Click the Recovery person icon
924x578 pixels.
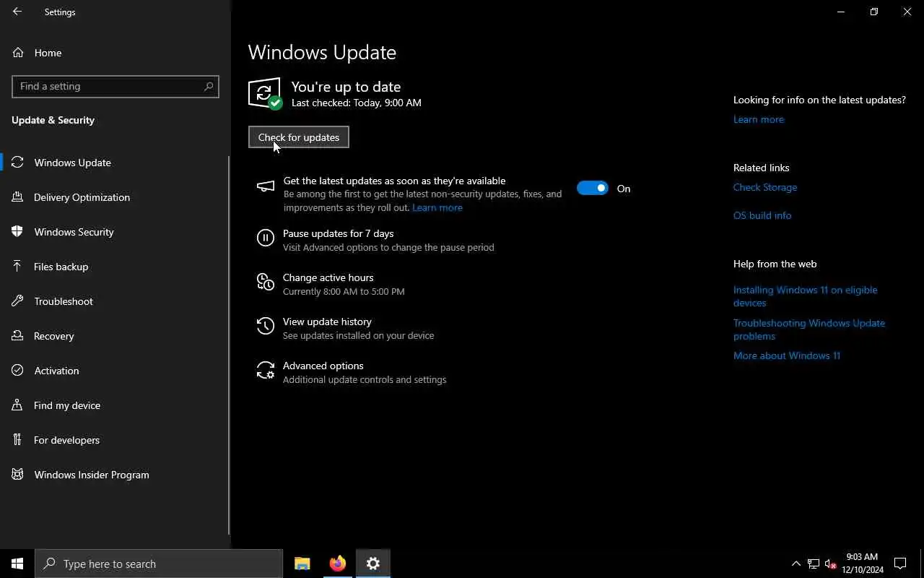pyautogui.click(x=18, y=336)
